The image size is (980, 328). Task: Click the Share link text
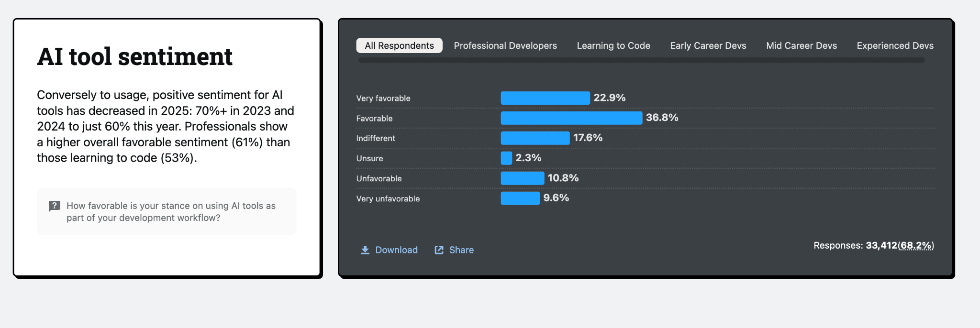tap(461, 250)
